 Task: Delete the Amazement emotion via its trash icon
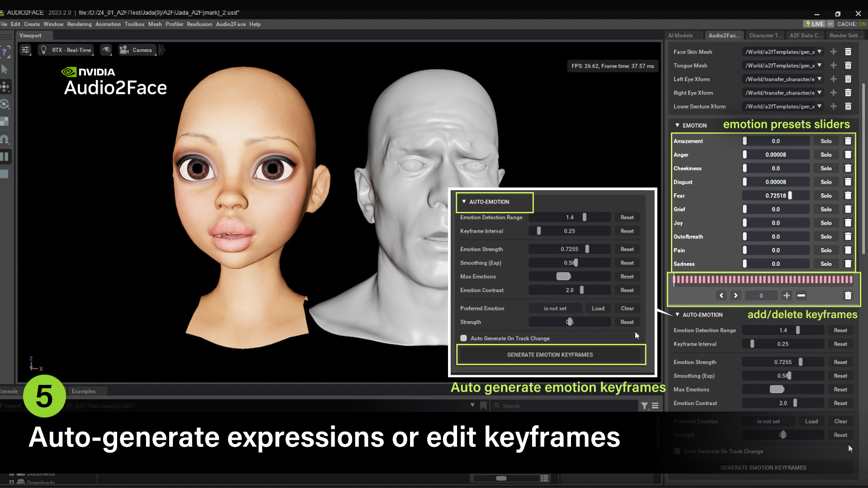pos(849,141)
